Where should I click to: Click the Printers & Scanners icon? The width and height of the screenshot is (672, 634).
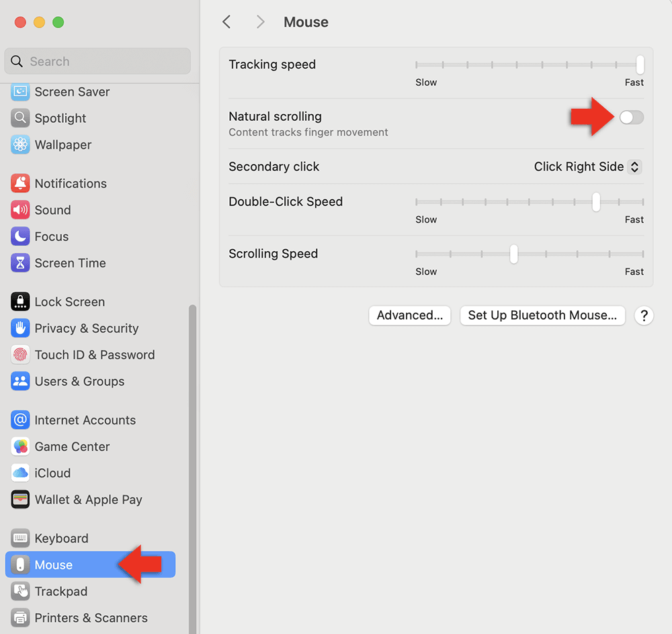point(20,618)
